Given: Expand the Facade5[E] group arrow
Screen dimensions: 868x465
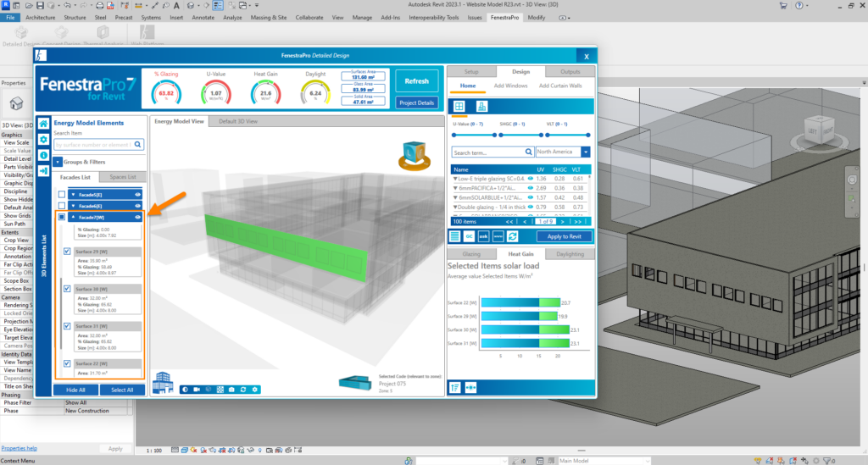Looking at the screenshot, I should [x=73, y=195].
